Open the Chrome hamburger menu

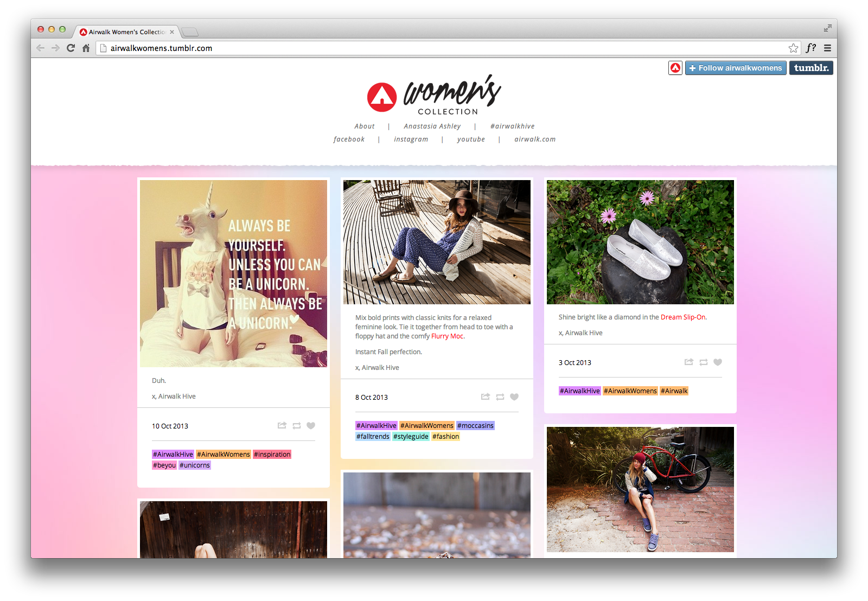(x=827, y=48)
